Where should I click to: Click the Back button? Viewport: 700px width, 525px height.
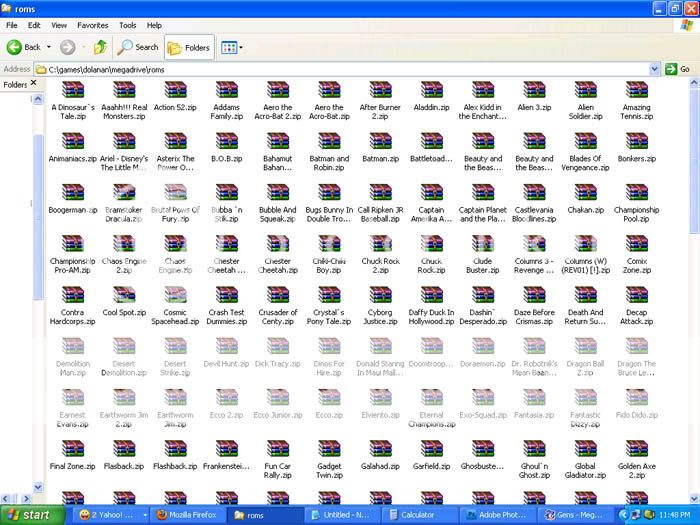24,47
